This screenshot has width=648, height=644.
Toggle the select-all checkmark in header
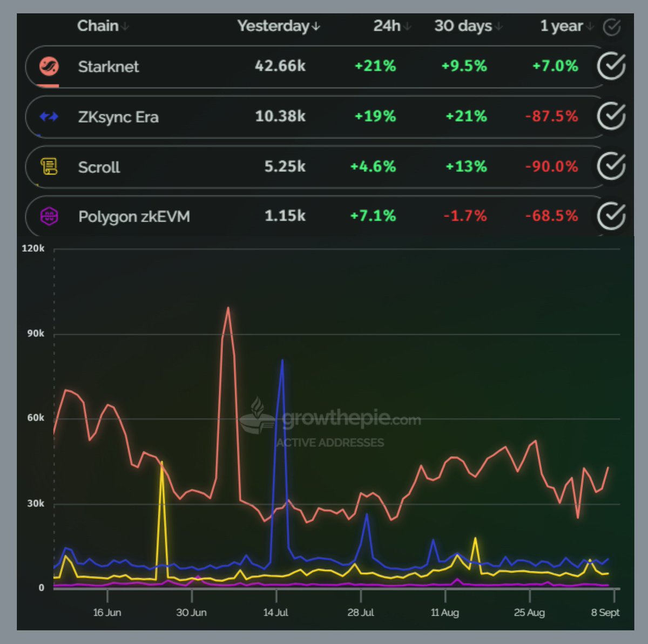click(x=611, y=26)
